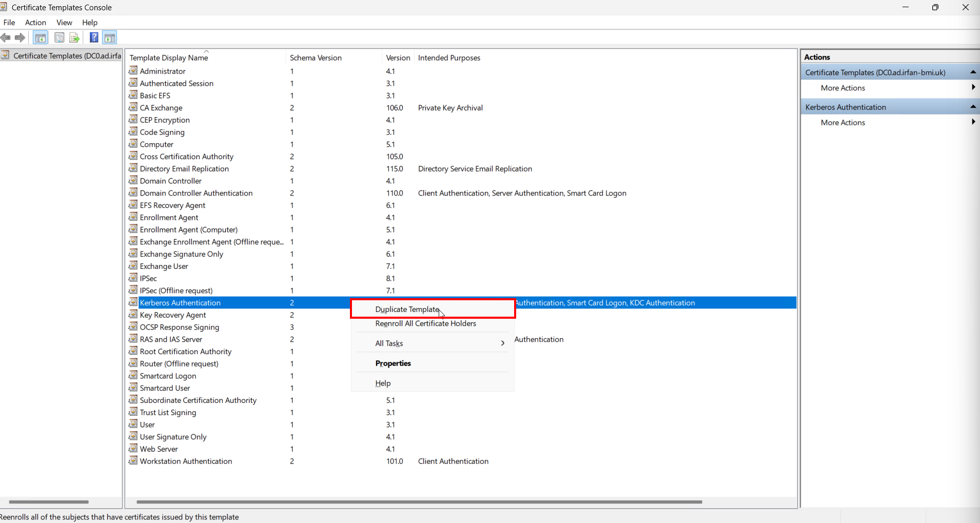Click the Export List toolbar icon
980x523 pixels.
tap(74, 37)
